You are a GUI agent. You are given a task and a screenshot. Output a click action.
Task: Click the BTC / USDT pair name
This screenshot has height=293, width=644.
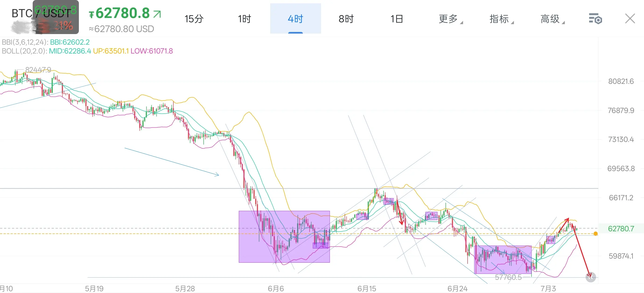(x=41, y=13)
